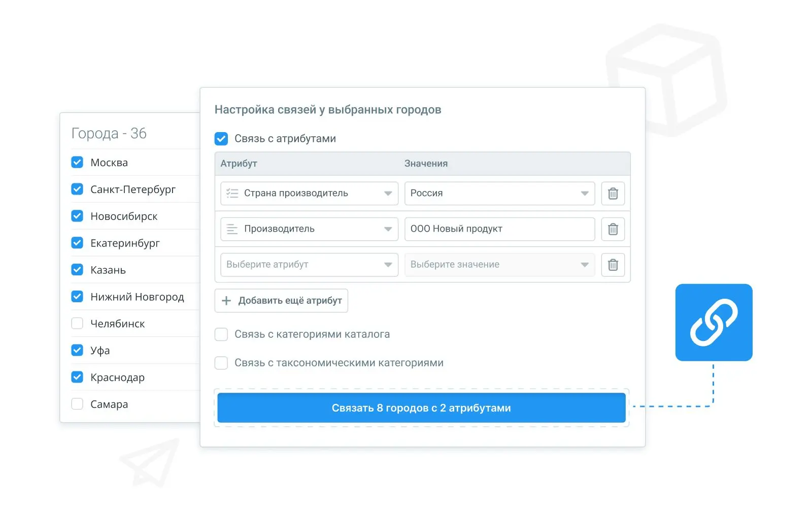This screenshot has width=812, height=508.
Task: Disable the Связь с атрибутами checkbox
Action: click(221, 139)
